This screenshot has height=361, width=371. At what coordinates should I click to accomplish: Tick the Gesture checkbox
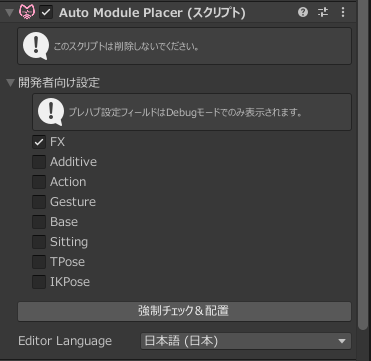[39, 202]
